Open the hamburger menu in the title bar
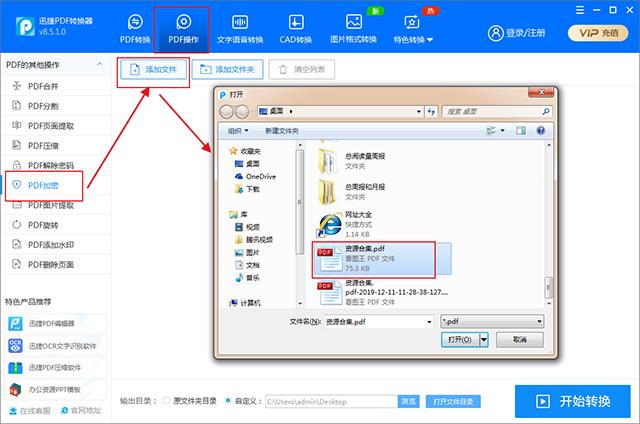This screenshot has width=640, height=424. point(580,10)
